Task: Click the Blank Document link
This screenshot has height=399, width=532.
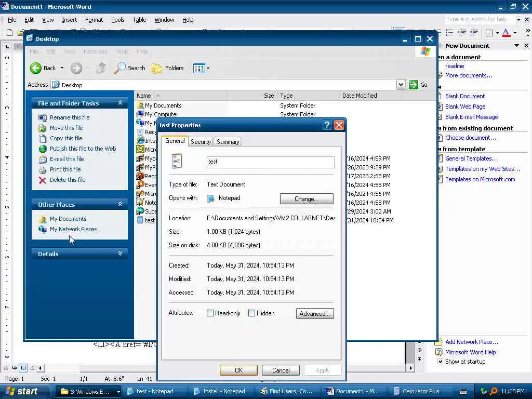Action: click(x=465, y=96)
